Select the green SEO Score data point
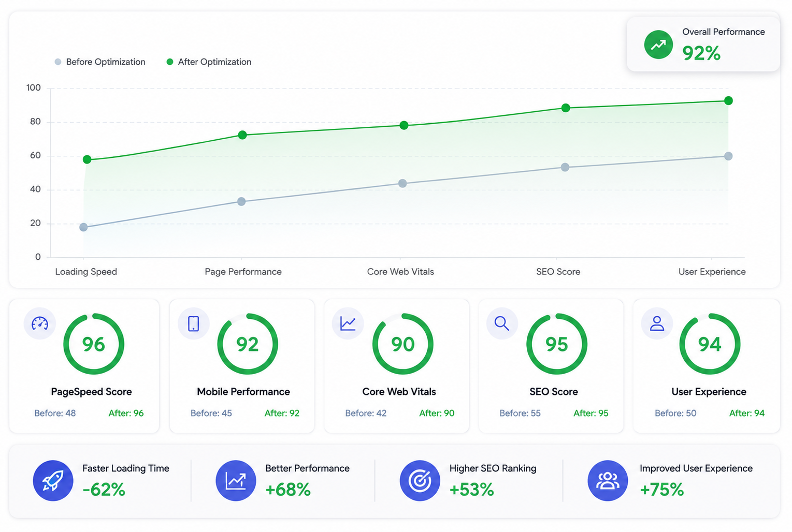The width and height of the screenshot is (792, 532). [566, 108]
